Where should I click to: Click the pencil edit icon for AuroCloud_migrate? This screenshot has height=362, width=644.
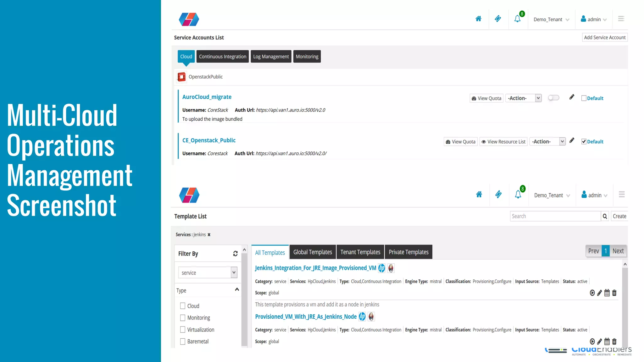coord(572,97)
